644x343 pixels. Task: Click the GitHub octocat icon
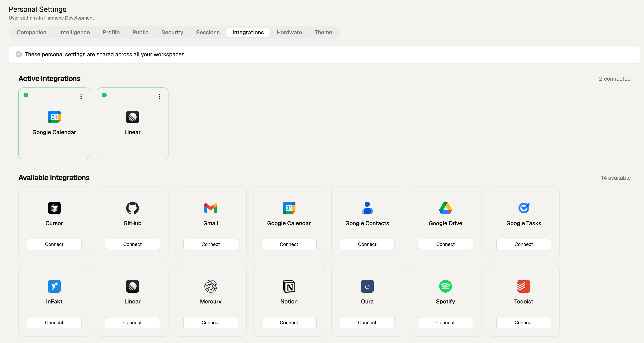pos(133,208)
